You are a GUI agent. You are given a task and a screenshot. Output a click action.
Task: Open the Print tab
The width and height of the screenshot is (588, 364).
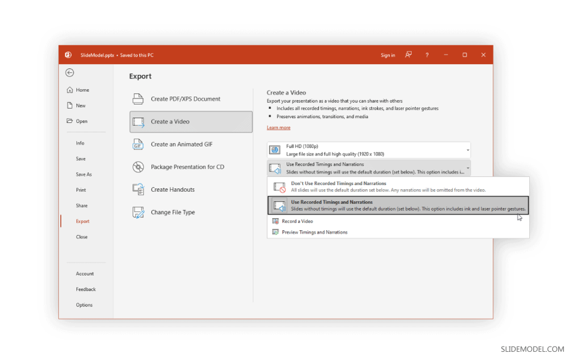pyautogui.click(x=80, y=190)
